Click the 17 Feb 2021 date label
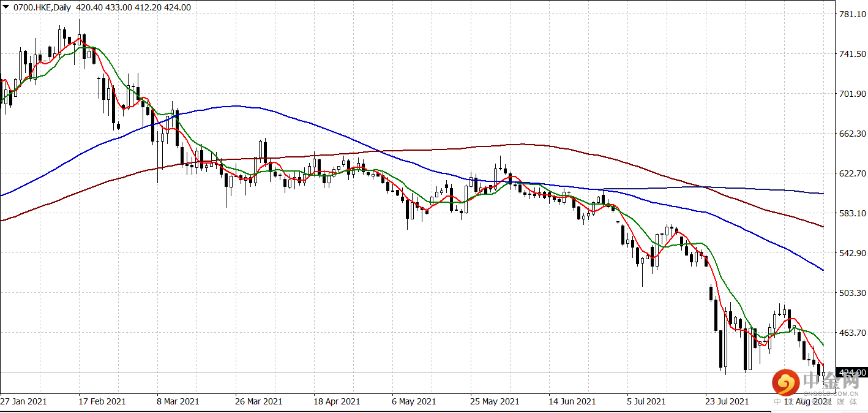Image resolution: width=868 pixels, height=413 pixels. click(x=102, y=401)
